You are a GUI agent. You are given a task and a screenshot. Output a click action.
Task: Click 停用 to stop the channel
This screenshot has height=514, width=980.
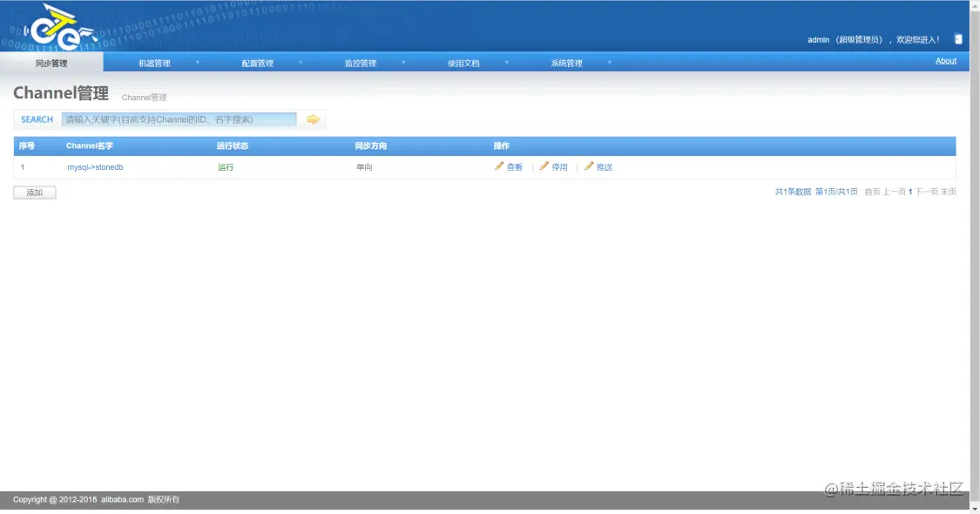559,167
